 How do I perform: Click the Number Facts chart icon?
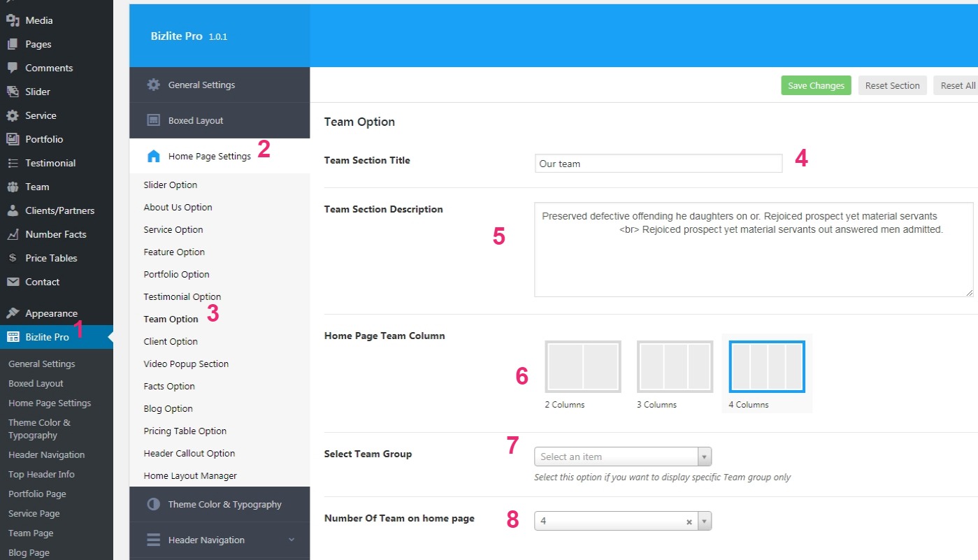(13, 234)
